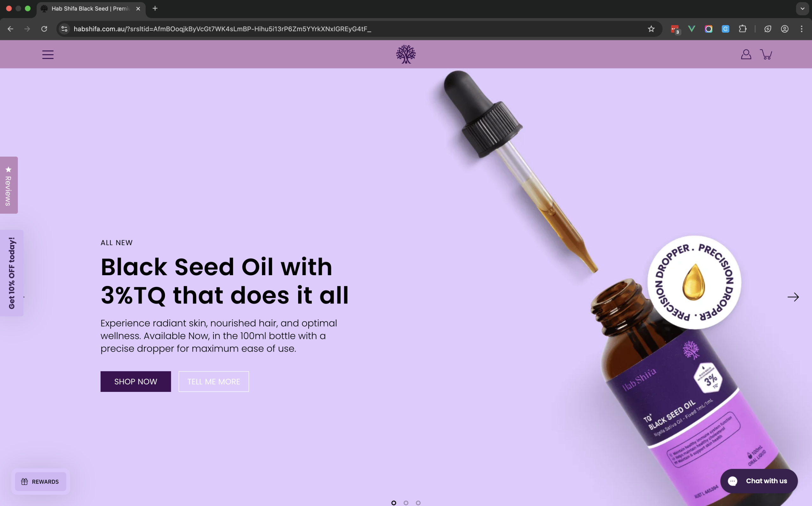
Task: Select the first carousel slide dot
Action: pyautogui.click(x=394, y=503)
